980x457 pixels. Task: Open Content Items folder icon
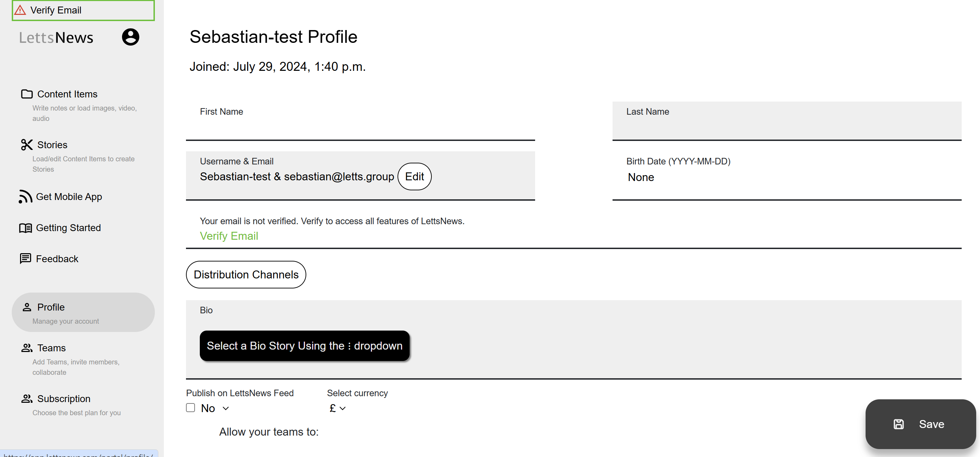pos(27,94)
